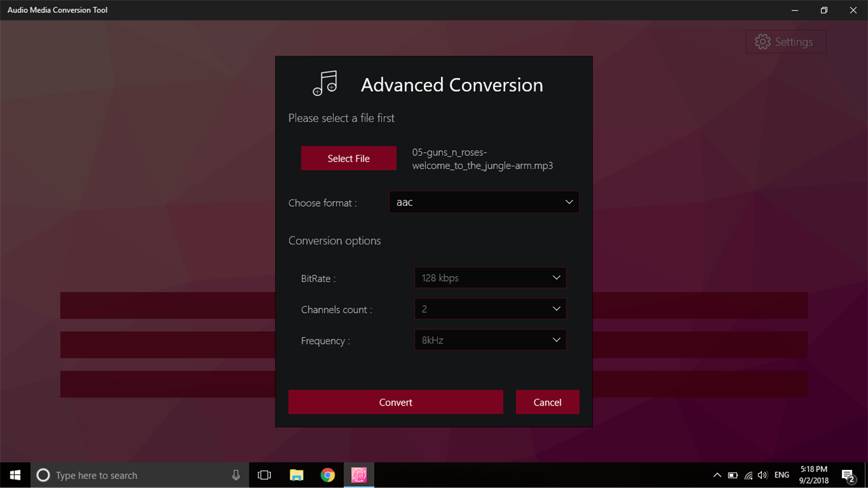Click the Select File button
Image resolution: width=868 pixels, height=488 pixels.
click(348, 158)
